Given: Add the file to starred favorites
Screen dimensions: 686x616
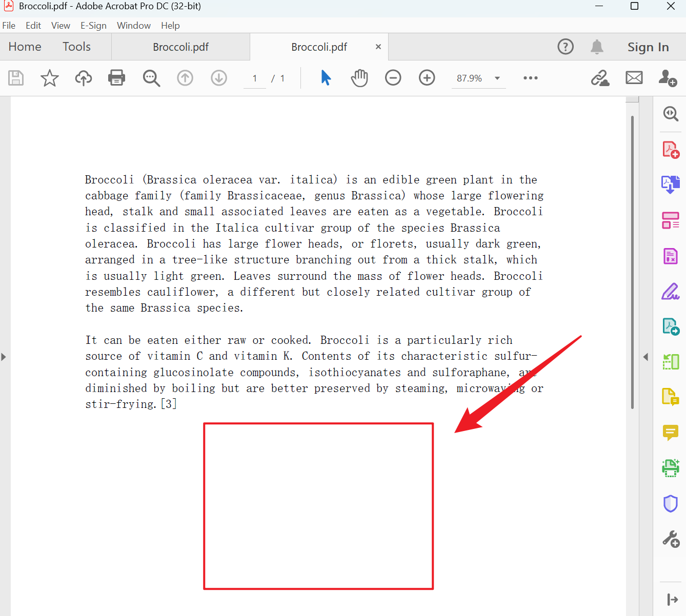Looking at the screenshot, I should (x=50, y=78).
